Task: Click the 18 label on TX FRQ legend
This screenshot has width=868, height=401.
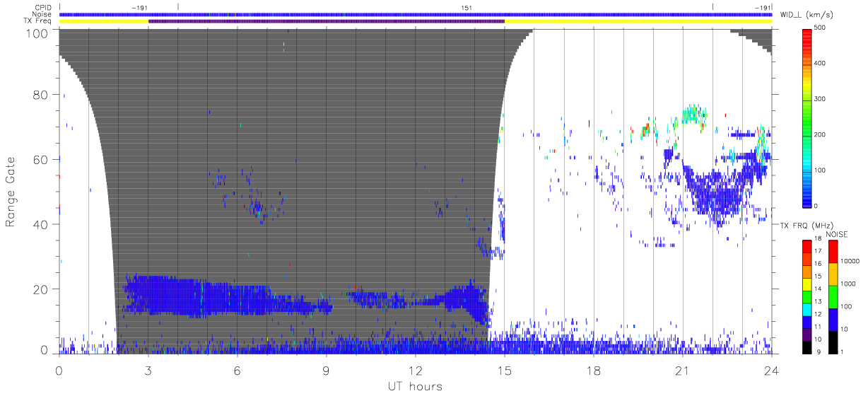Action: pos(817,239)
